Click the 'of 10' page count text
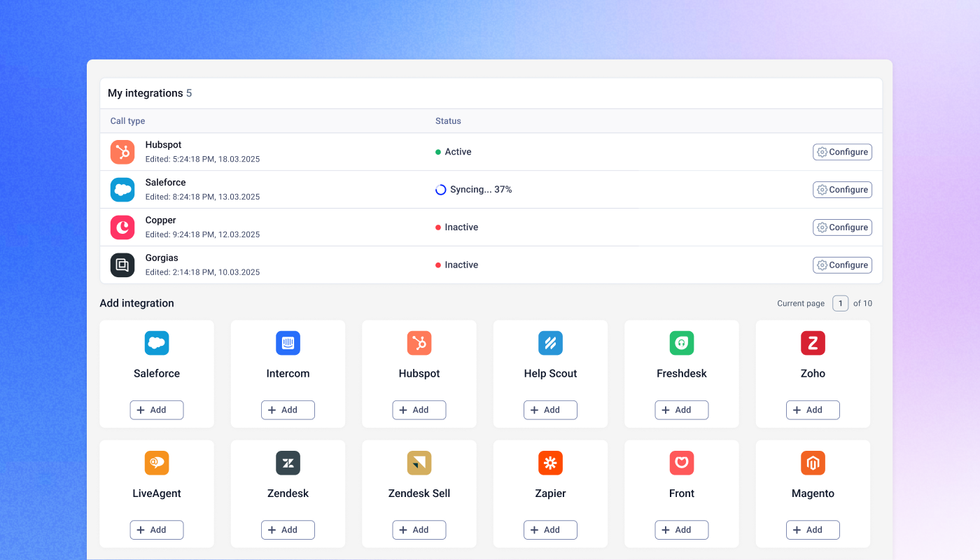The width and height of the screenshot is (980, 560). [862, 303]
